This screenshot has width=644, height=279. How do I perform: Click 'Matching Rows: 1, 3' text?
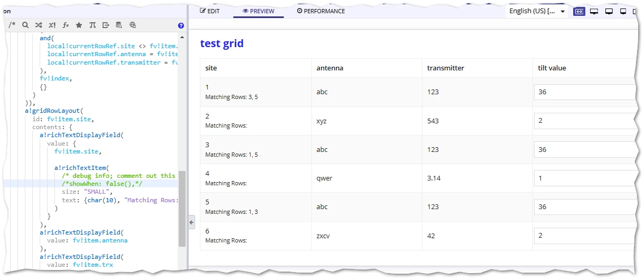[x=232, y=212]
